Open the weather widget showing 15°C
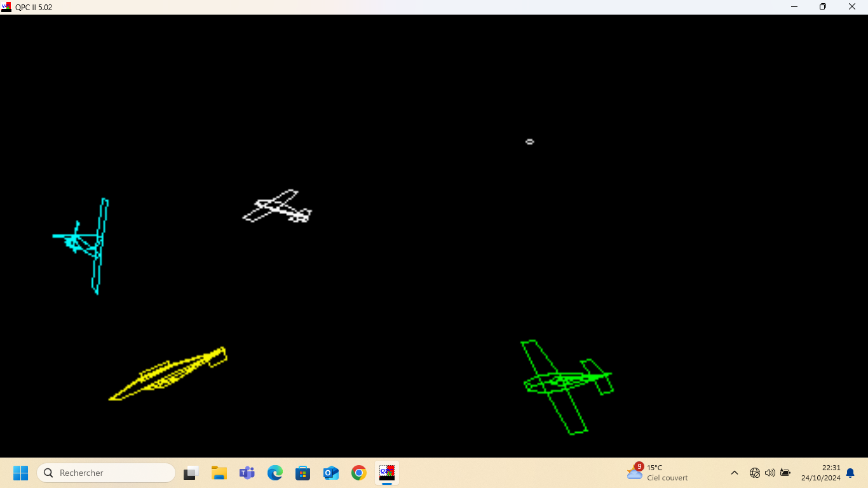Image resolution: width=868 pixels, height=488 pixels. point(658,473)
